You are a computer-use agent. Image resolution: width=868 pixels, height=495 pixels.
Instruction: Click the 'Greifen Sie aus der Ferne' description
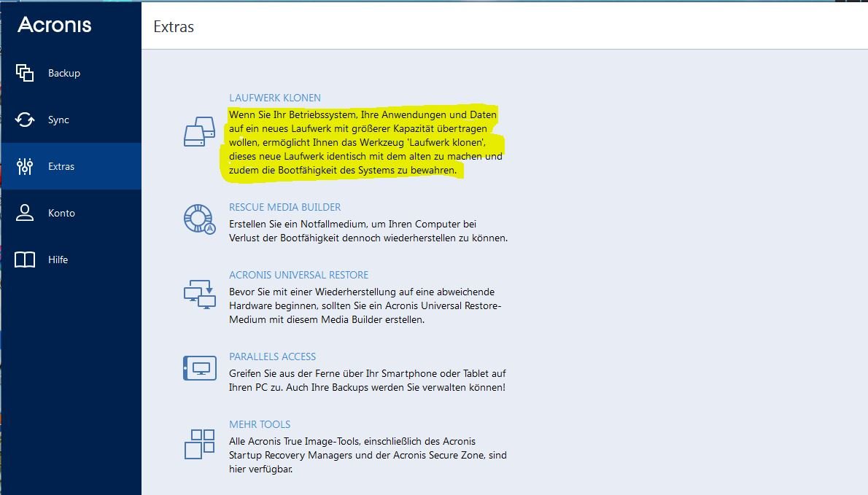[368, 381]
